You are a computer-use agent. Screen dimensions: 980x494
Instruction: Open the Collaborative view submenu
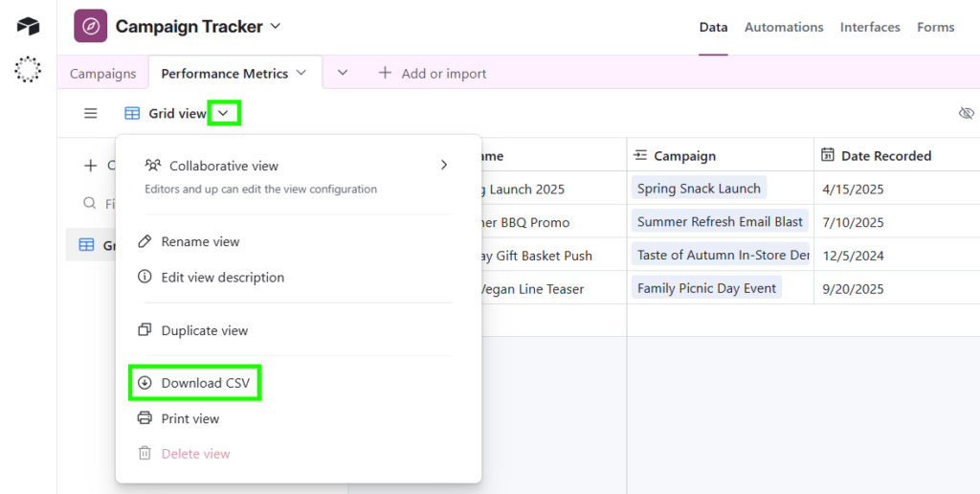[444, 165]
